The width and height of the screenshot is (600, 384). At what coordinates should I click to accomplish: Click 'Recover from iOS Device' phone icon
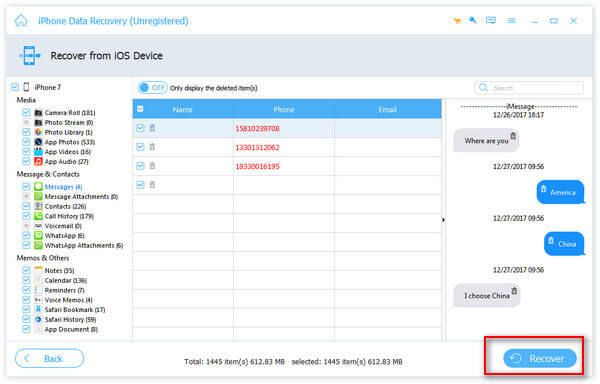[30, 55]
